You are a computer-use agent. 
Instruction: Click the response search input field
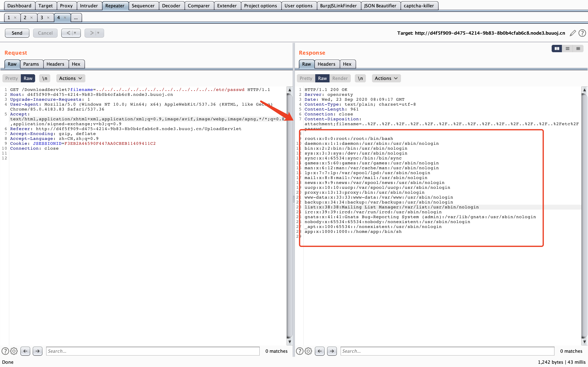point(447,351)
